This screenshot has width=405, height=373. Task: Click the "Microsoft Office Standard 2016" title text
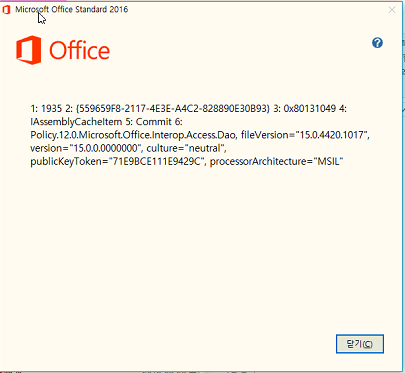72,9
